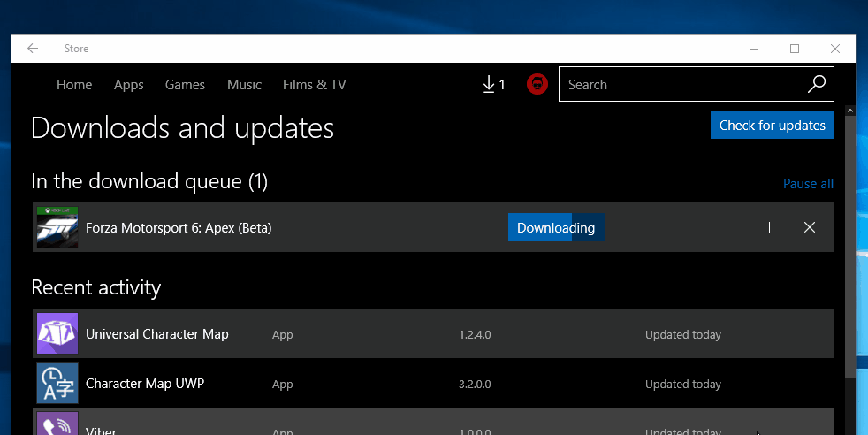Image resolution: width=868 pixels, height=435 pixels.
Task: Open the Music tab
Action: tap(244, 85)
